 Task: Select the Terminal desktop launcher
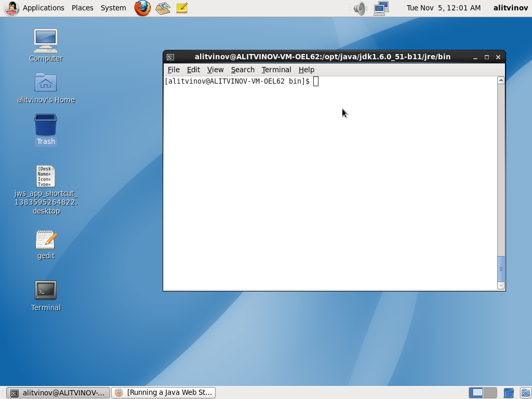[46, 291]
